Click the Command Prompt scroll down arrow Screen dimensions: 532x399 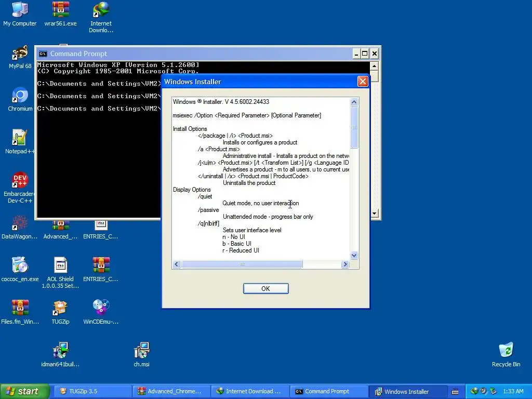(374, 214)
